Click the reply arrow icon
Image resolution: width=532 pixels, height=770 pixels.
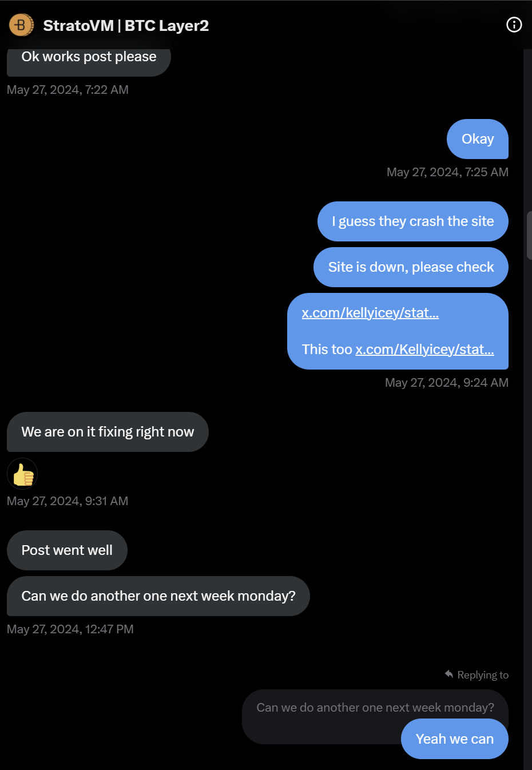coord(449,674)
